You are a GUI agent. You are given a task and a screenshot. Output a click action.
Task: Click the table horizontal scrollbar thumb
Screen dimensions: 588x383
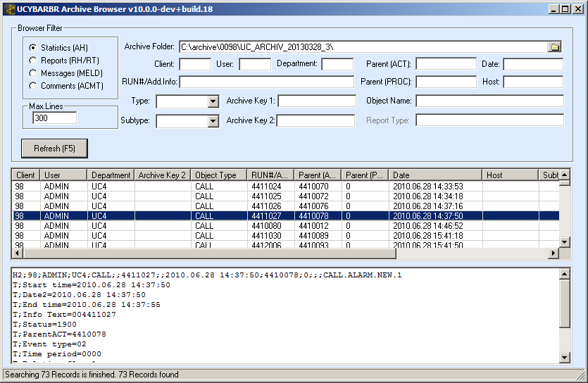tap(209, 253)
